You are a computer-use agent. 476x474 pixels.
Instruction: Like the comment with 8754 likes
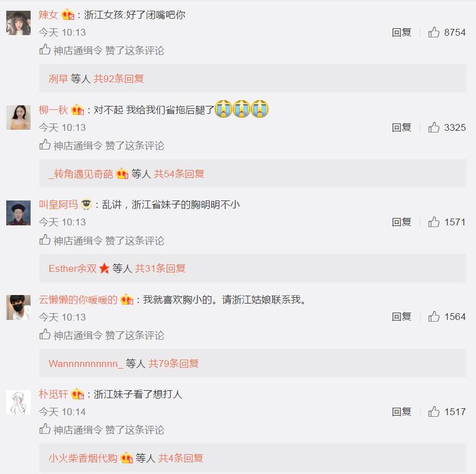[433, 32]
